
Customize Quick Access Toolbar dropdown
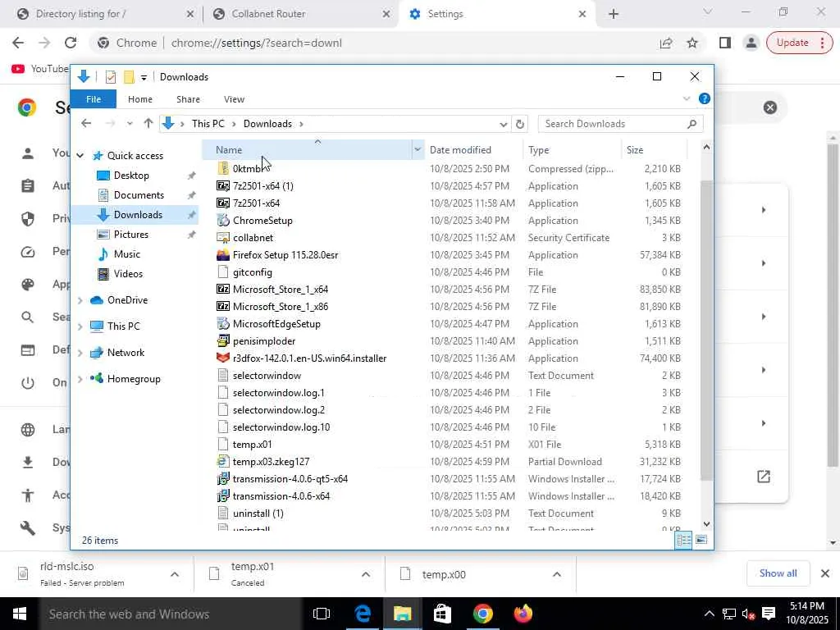coord(144,78)
